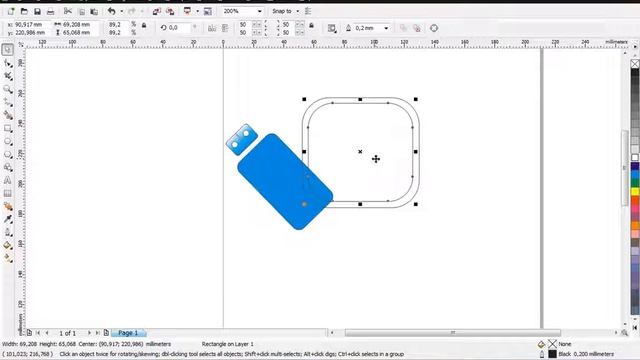Print the document
The height and width of the screenshot is (360, 640).
tap(50, 11)
